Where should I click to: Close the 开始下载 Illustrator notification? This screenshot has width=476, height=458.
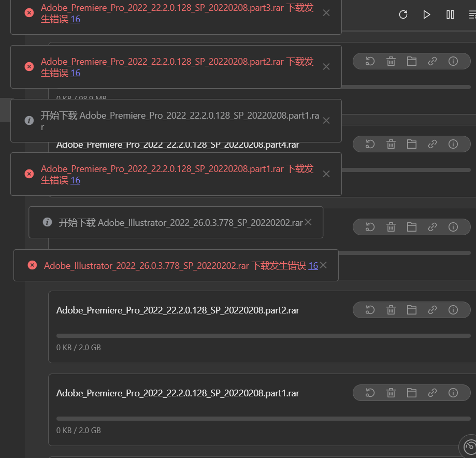point(308,222)
